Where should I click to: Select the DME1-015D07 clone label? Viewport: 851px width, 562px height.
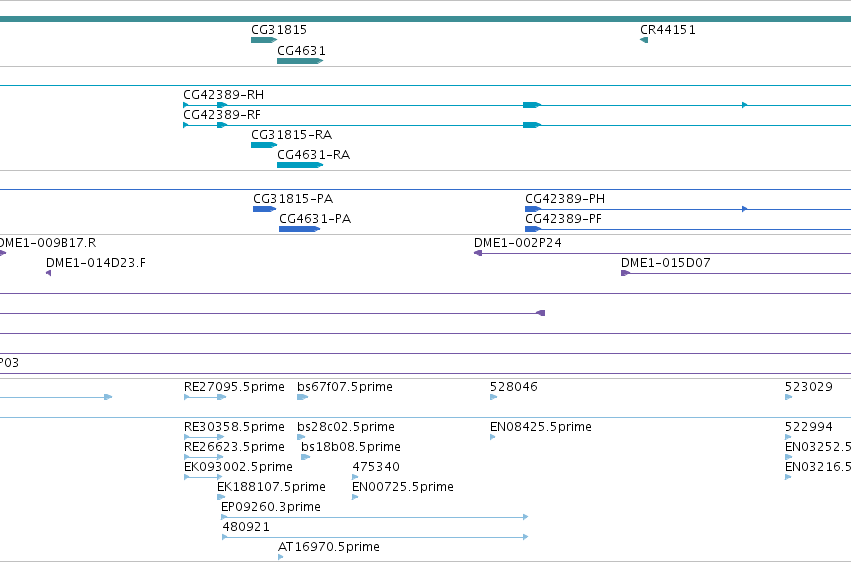pyautogui.click(x=665, y=263)
